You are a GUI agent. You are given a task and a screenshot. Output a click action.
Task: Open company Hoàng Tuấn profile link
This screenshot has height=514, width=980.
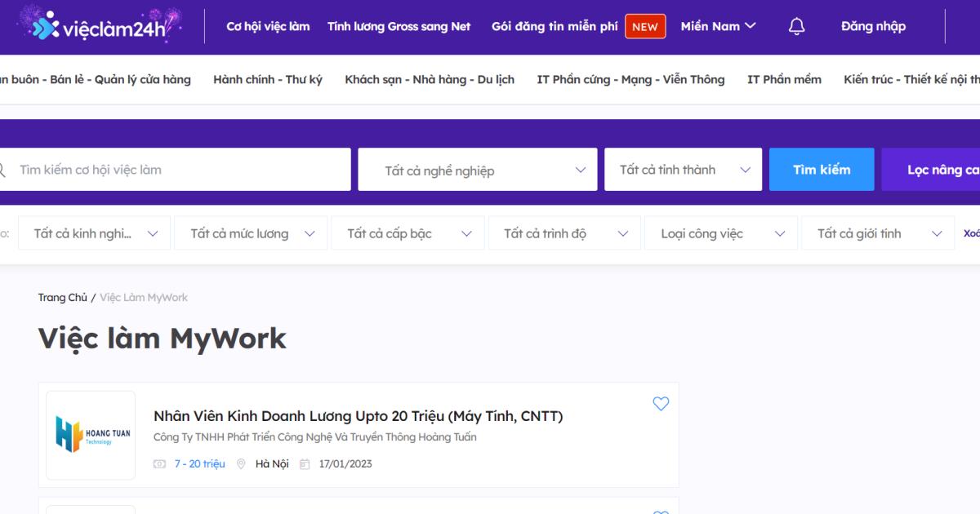(x=315, y=437)
